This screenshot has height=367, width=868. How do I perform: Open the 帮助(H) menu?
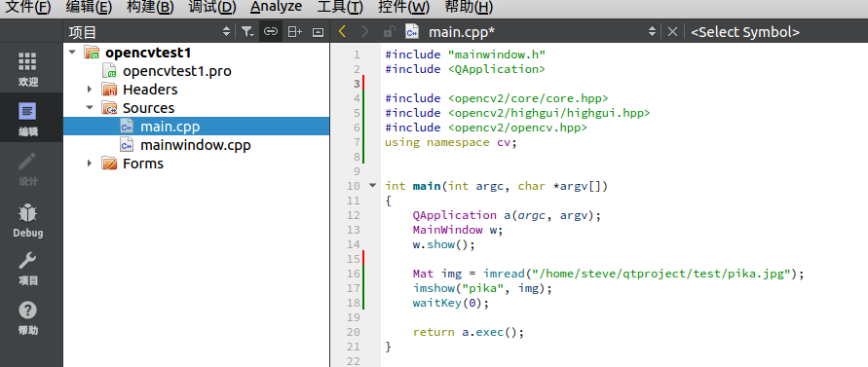click(469, 8)
